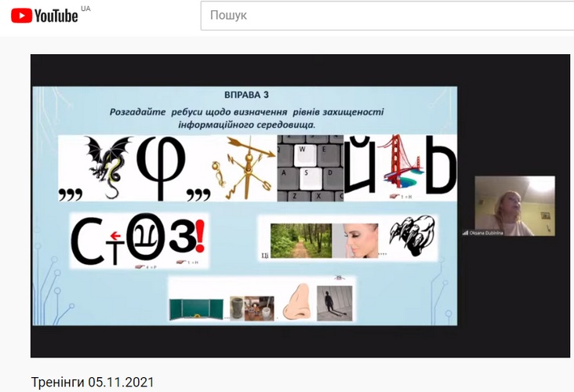Click the black dragon image in the slide
Viewport: 574px width, 392px height.
(x=107, y=166)
